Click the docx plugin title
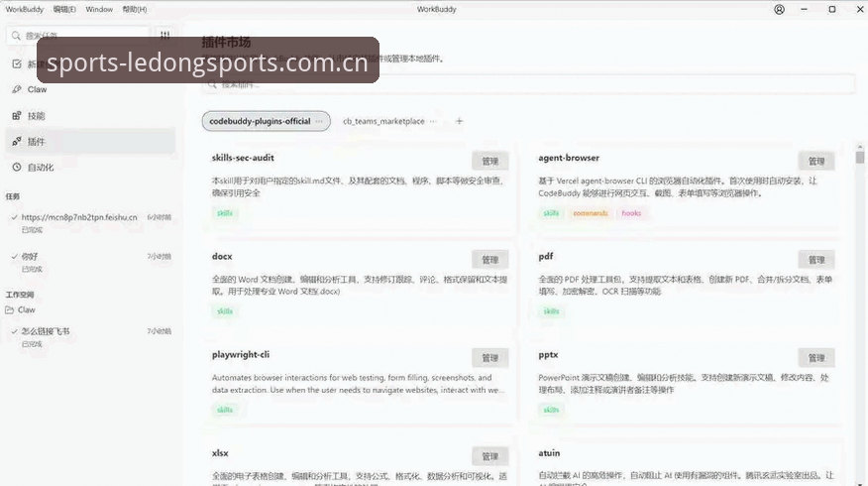The width and height of the screenshot is (868, 486). [222, 257]
